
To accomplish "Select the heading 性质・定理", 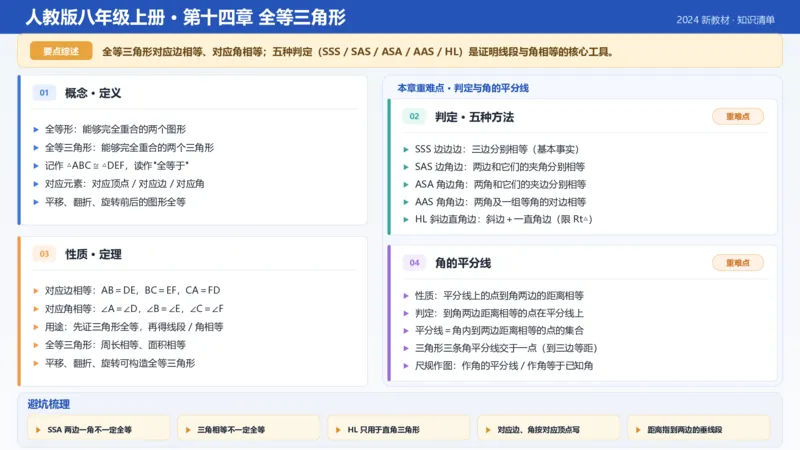I will coord(93,254).
